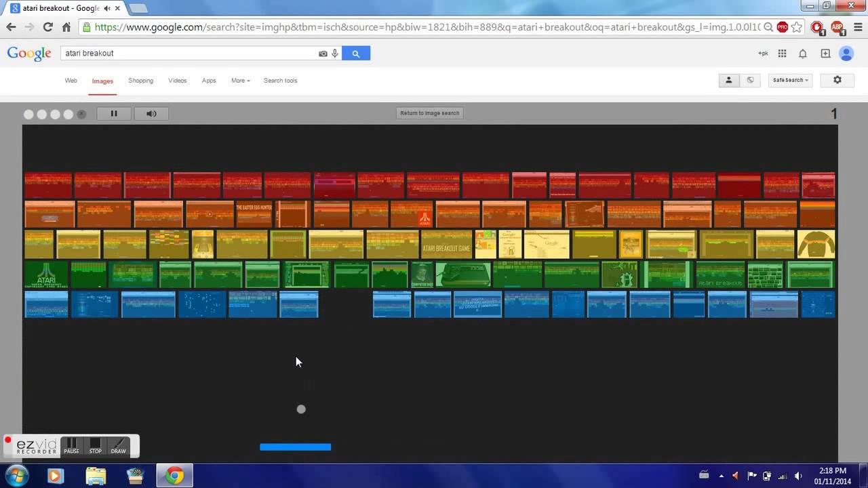Stop recording in ezvid recorder
This screenshot has width=868, height=488.
95,446
